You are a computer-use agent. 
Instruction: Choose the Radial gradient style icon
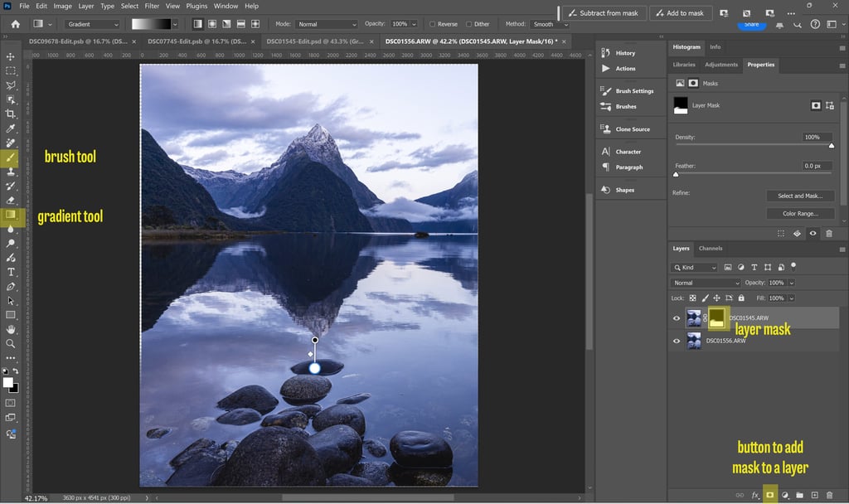(x=212, y=24)
